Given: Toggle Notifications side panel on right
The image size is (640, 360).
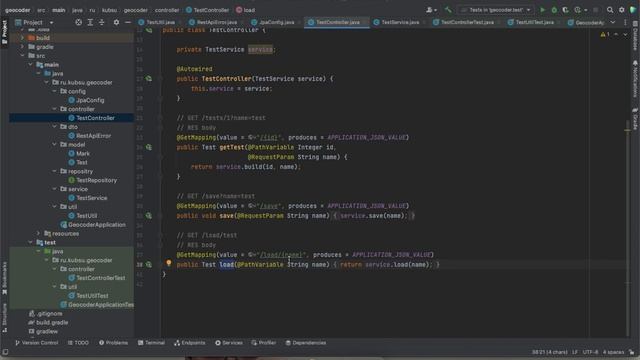Looking at the screenshot, I should tap(636, 79).
